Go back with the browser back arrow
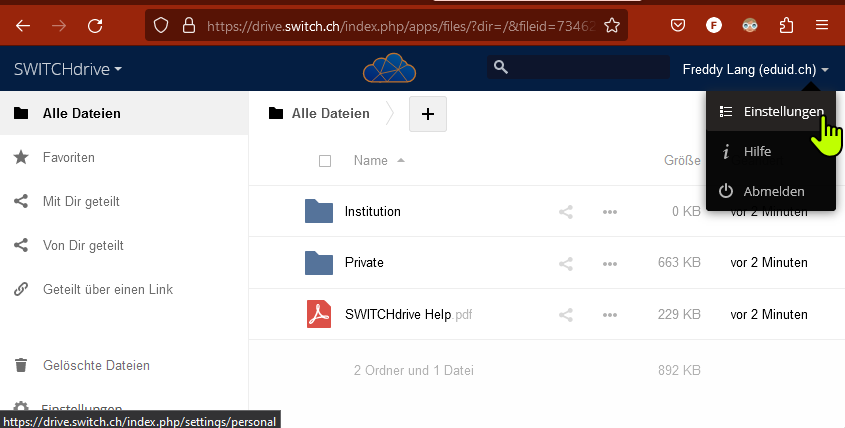Viewport: 845px width, 428px height. pyautogui.click(x=23, y=25)
